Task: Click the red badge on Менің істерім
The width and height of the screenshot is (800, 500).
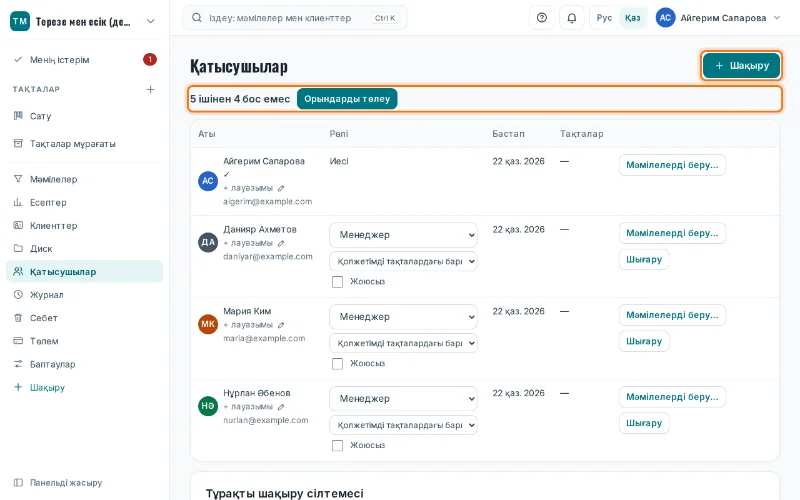Action: point(149,60)
